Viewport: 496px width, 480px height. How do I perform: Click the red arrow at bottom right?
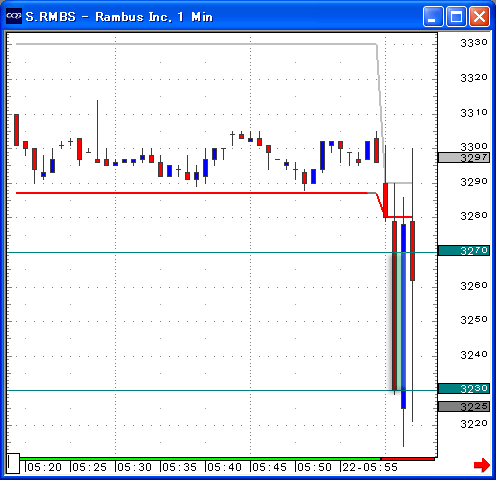pos(482,465)
